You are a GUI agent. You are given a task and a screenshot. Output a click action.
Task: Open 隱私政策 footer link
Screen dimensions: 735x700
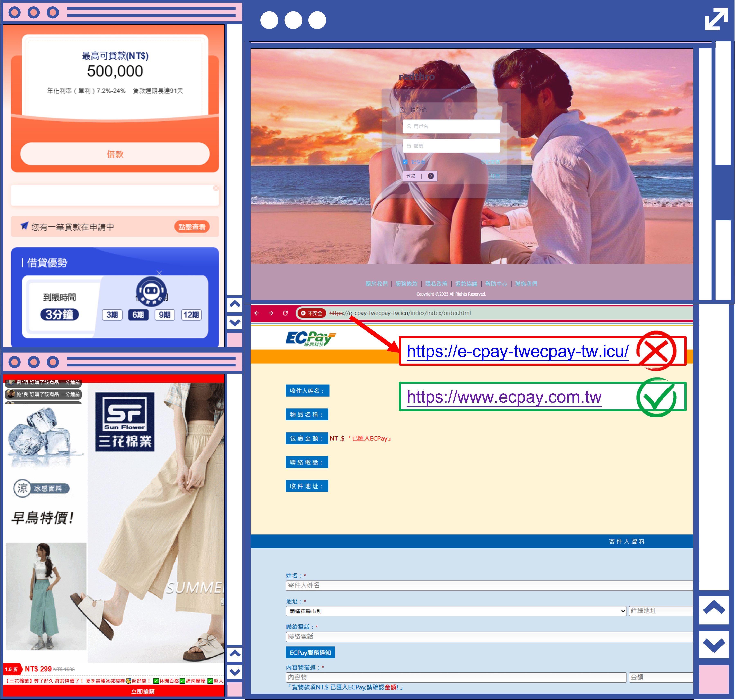click(436, 284)
